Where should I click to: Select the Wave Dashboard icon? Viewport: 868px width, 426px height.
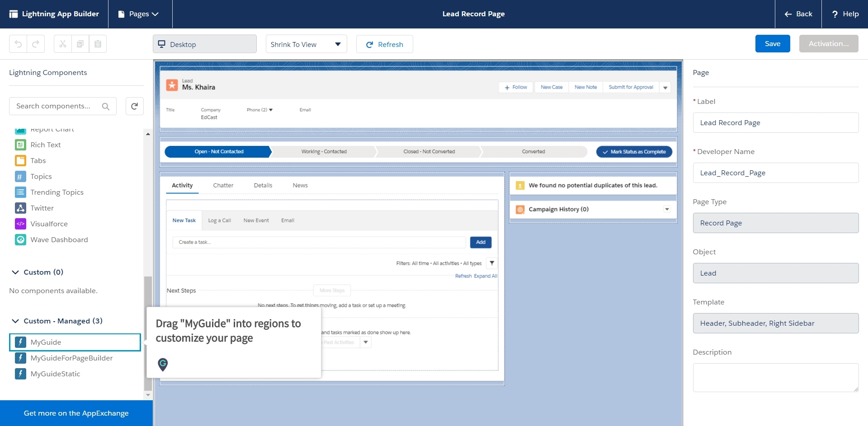tap(20, 239)
